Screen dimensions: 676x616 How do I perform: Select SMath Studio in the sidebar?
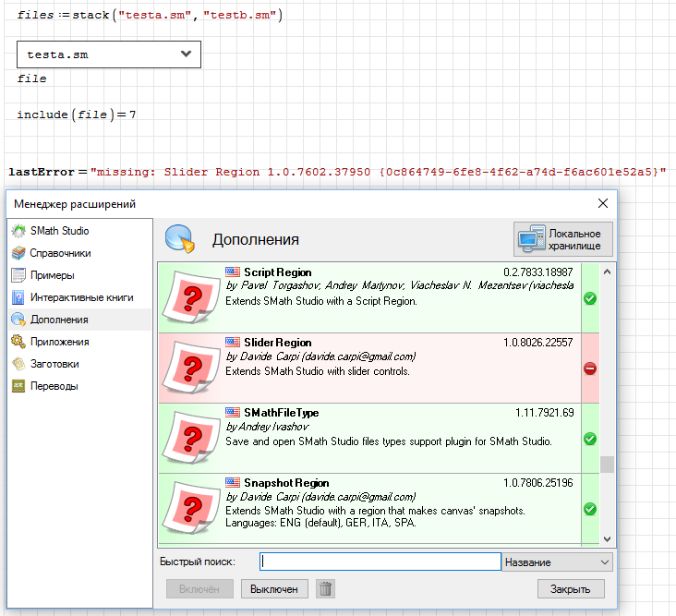[59, 231]
